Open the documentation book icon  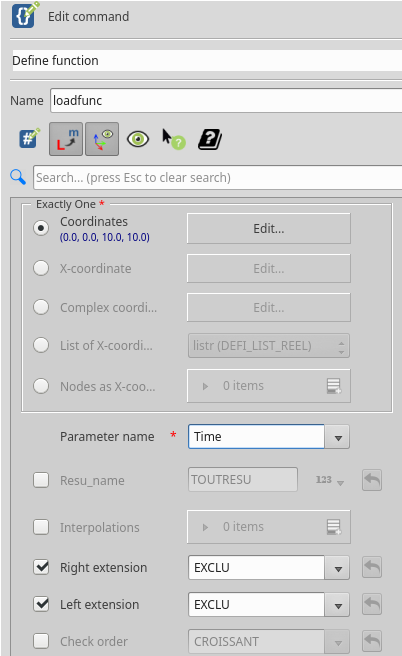pyautogui.click(x=210, y=139)
